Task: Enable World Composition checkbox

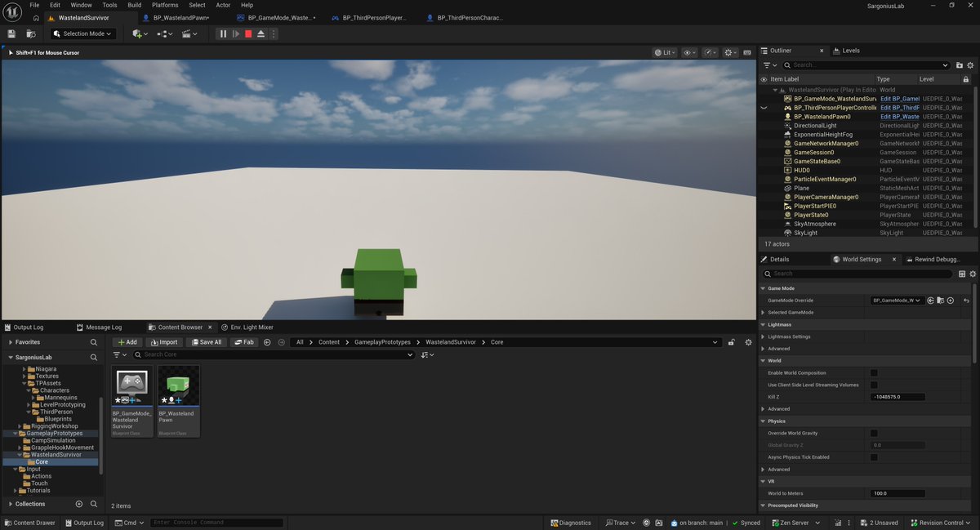Action: [x=874, y=372]
